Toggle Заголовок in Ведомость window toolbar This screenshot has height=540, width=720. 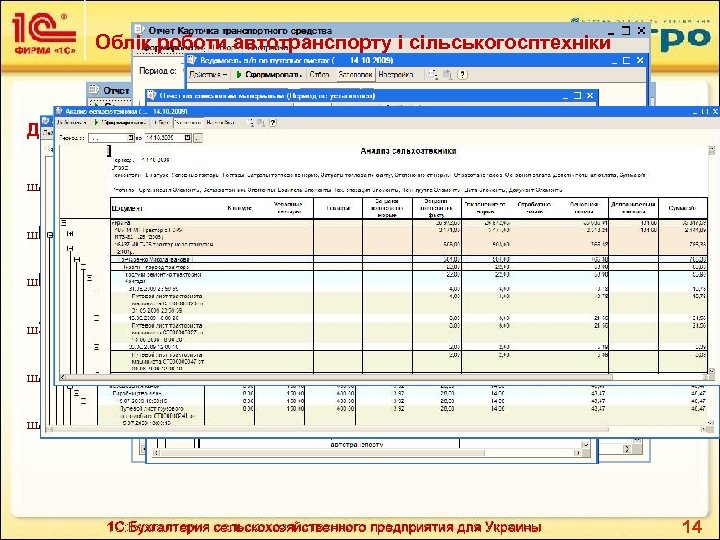click(354, 74)
